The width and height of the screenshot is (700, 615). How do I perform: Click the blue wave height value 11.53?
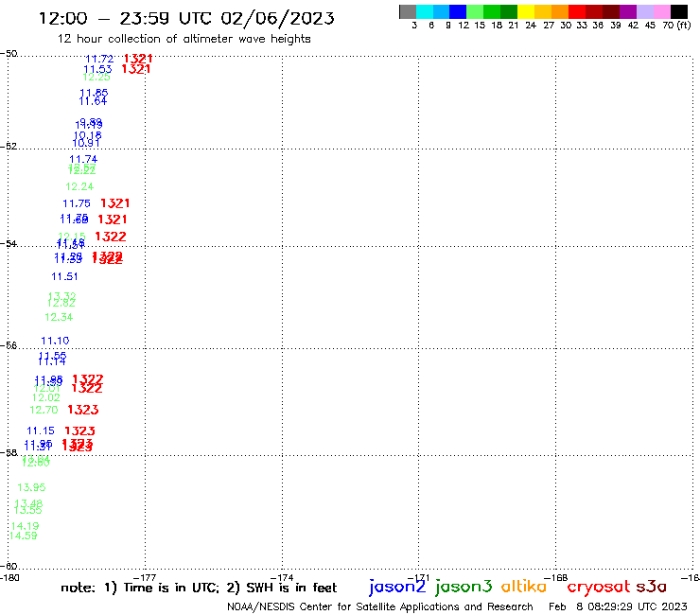click(x=97, y=69)
